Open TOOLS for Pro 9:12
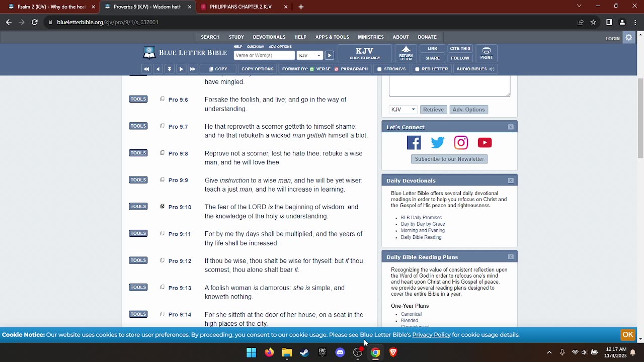The height and width of the screenshot is (362, 644). click(x=138, y=260)
